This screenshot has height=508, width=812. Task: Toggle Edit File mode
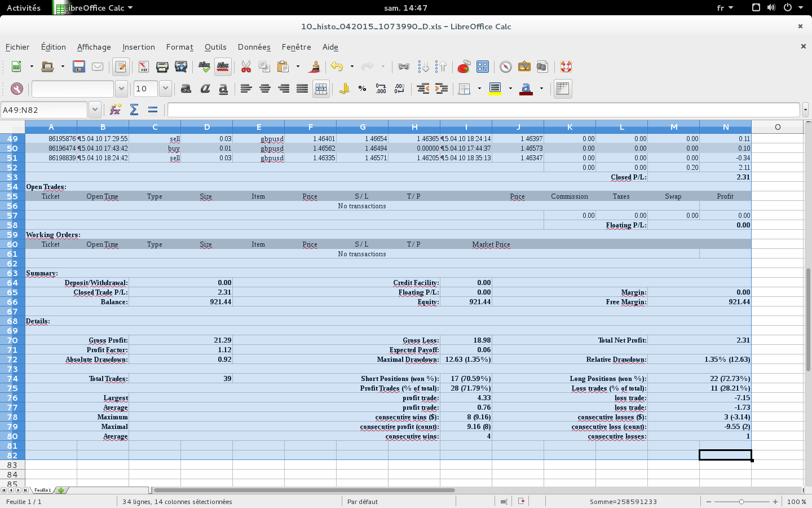click(x=120, y=67)
